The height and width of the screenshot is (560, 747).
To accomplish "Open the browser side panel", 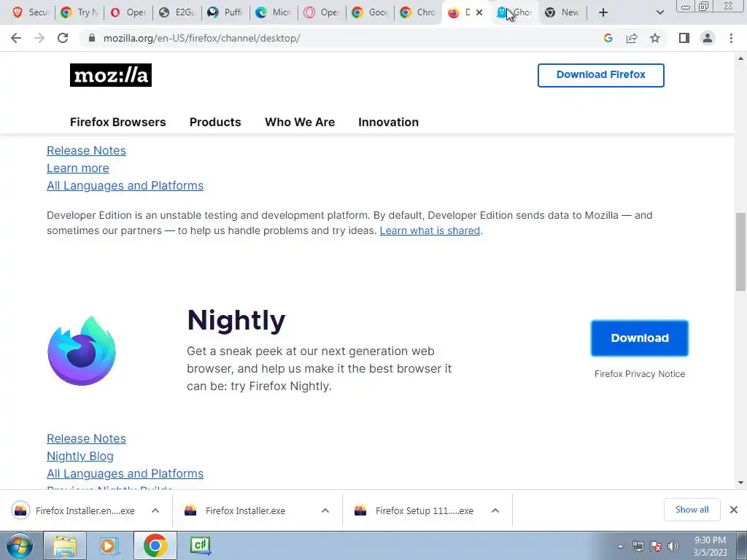I will point(684,38).
